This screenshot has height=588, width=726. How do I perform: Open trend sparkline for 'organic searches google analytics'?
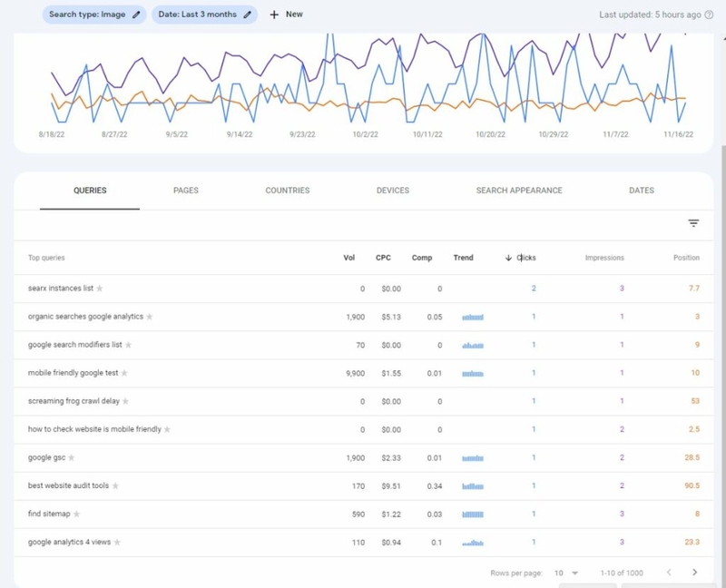tap(473, 318)
